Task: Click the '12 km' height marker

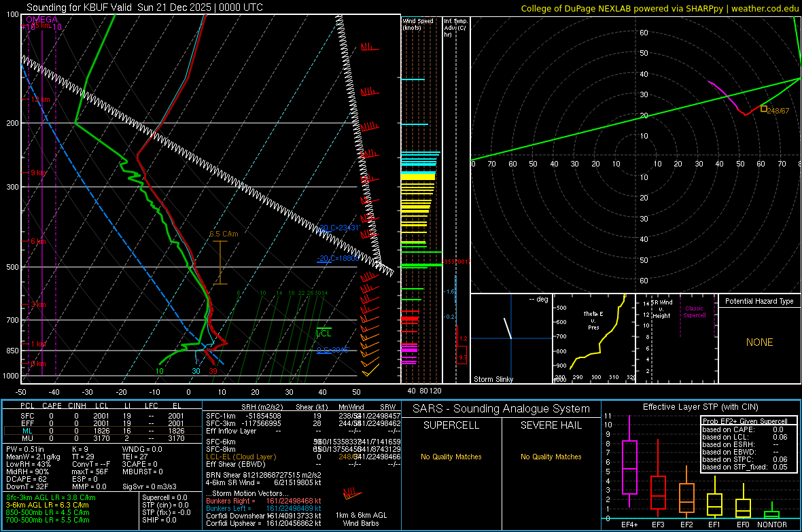Action: click(x=40, y=99)
